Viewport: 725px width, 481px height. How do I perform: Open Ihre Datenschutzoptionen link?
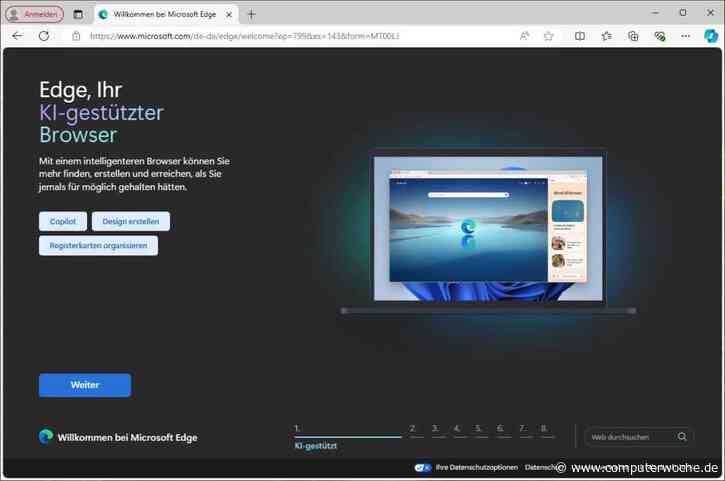tap(477, 468)
